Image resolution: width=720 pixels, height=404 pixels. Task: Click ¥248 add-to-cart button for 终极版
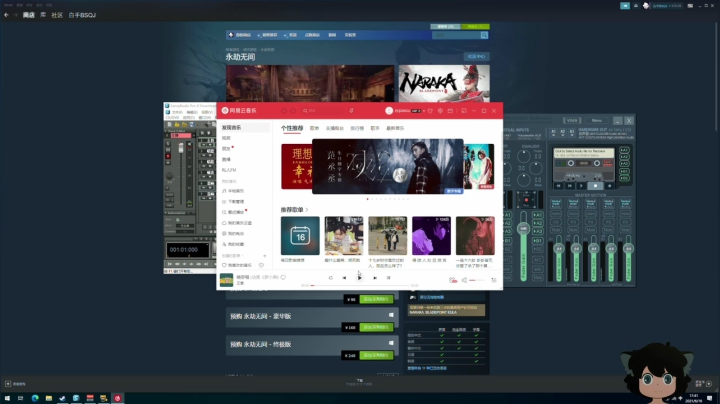[x=377, y=355]
